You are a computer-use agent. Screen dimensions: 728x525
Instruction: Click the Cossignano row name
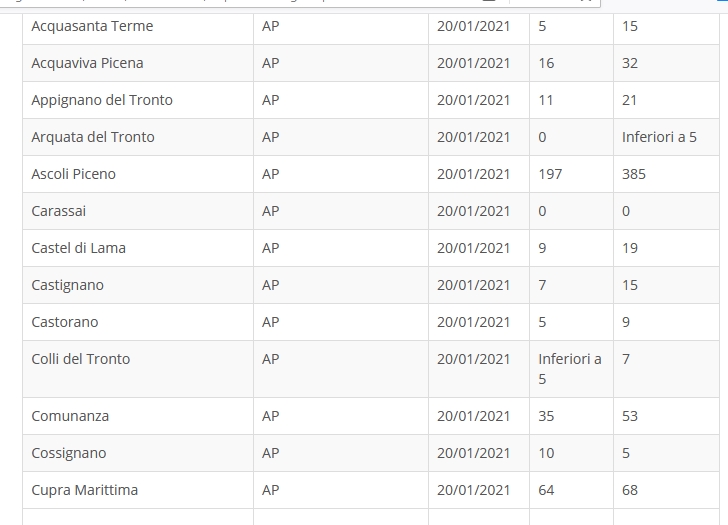click(138, 453)
